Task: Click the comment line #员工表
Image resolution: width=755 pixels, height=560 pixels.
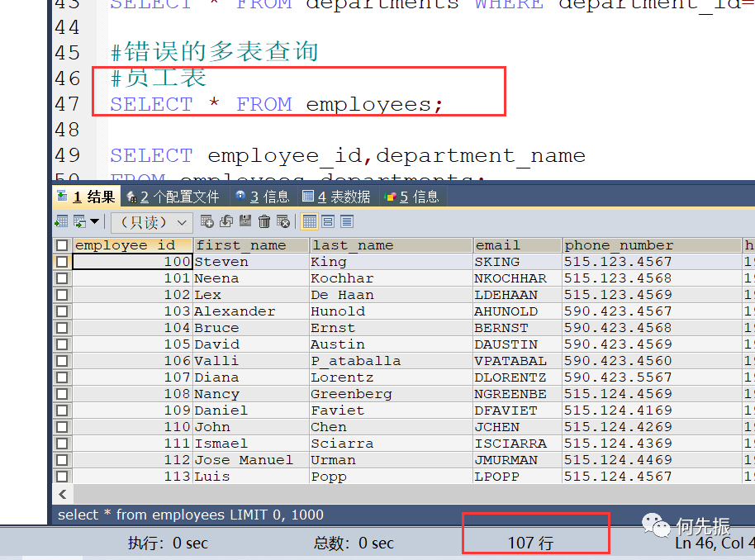Action: [159, 78]
